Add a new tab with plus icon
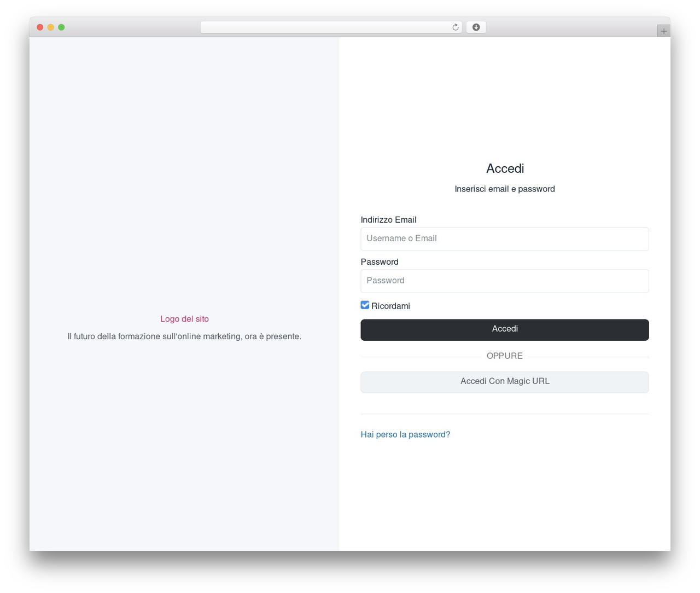Screen dimensions: 700x593 (663, 31)
